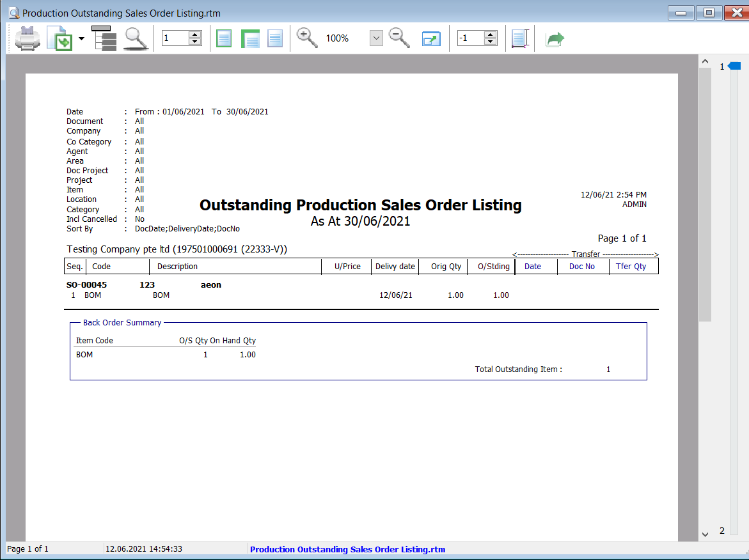The width and height of the screenshot is (749, 560).
Task: Select the Search magnifier icon
Action: point(136,38)
